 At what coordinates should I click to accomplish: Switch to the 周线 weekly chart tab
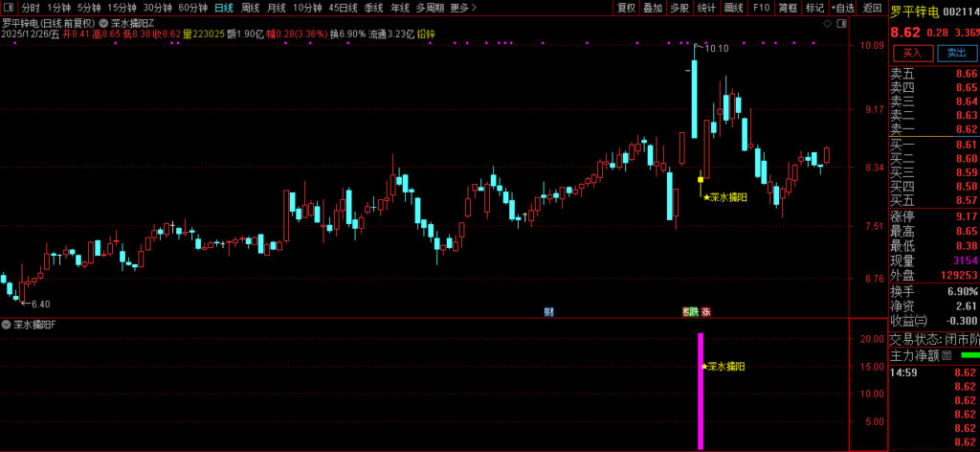coord(251,8)
